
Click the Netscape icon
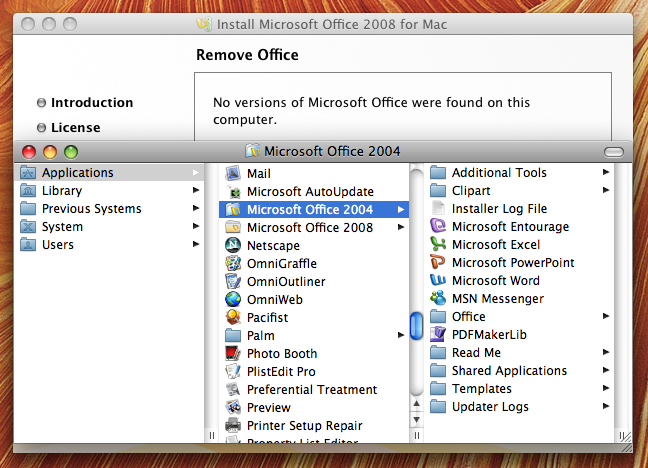point(233,246)
